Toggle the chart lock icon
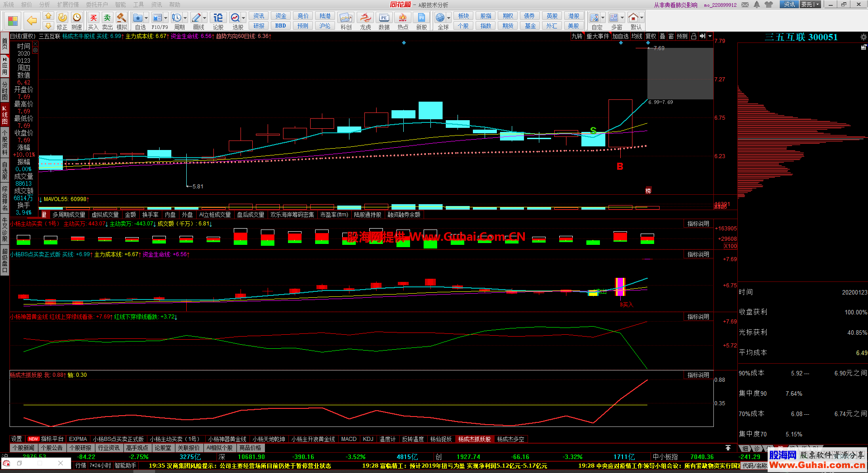The width and height of the screenshot is (868, 473). (x=693, y=36)
